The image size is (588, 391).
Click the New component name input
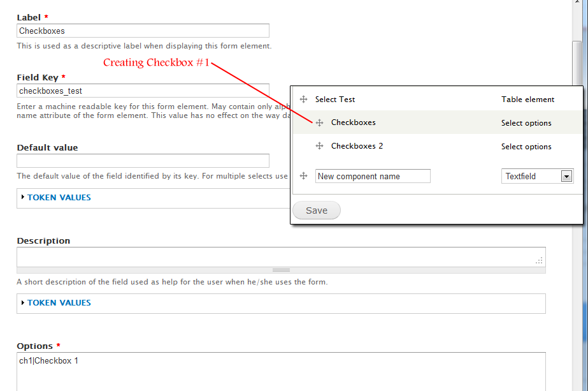[373, 175]
